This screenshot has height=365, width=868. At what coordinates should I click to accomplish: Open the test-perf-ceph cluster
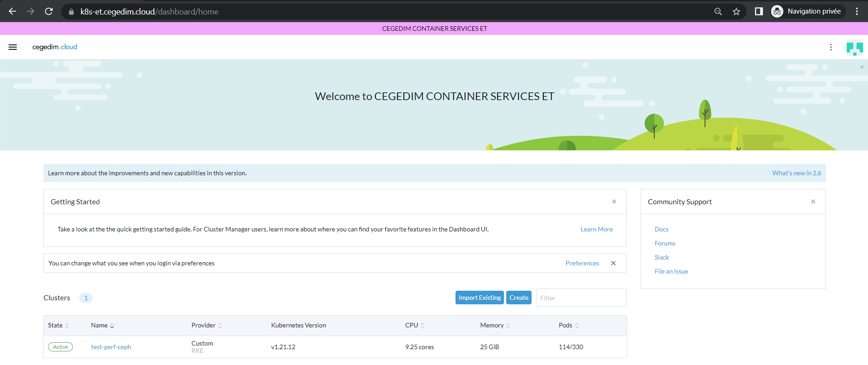click(111, 347)
